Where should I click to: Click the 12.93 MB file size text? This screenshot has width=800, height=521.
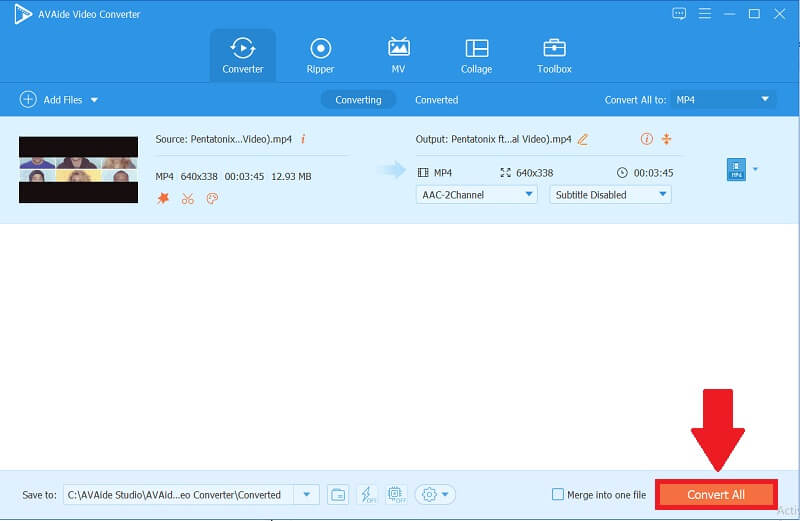[291, 177]
